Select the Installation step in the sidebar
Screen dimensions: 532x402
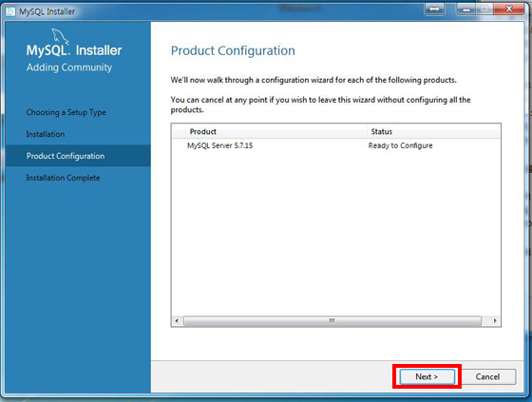[46, 134]
